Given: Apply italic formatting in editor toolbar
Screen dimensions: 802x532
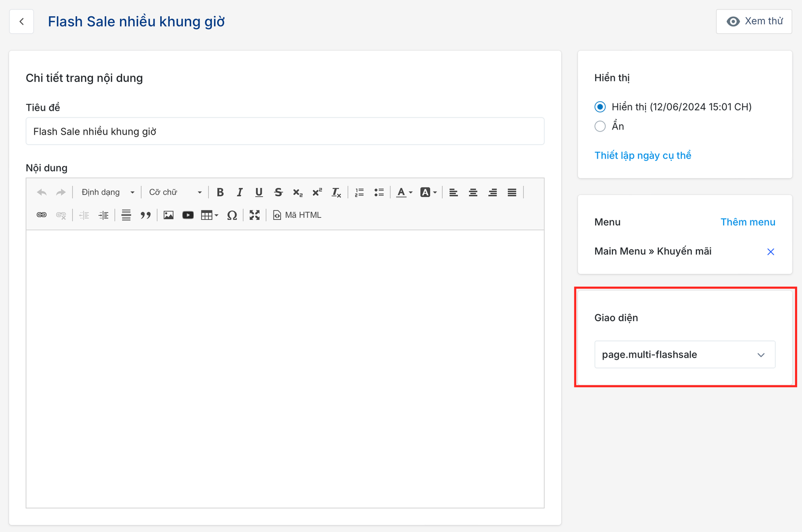Looking at the screenshot, I should pos(240,193).
